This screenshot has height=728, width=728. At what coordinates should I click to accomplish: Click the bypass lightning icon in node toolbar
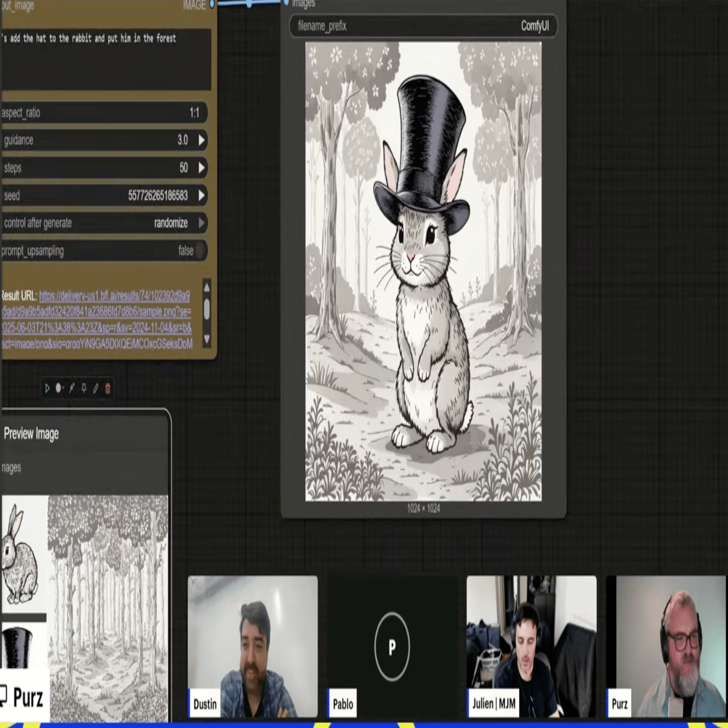tap(72, 388)
